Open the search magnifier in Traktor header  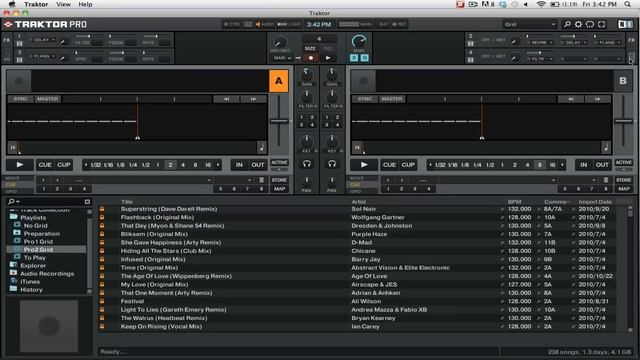567,24
